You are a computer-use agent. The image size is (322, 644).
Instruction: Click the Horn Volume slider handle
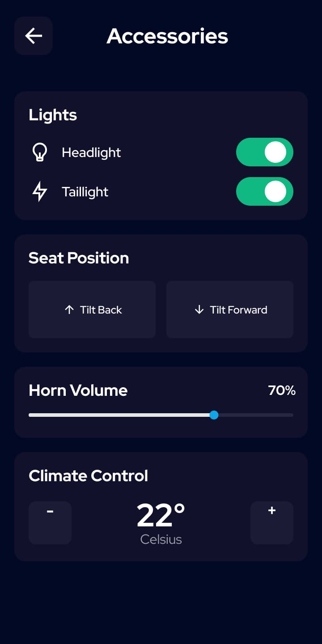[214, 415]
